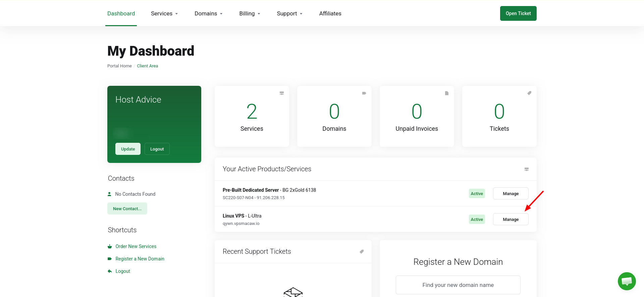Click the arrow icon beside Logout shortcut
644x297 pixels.
(110, 271)
